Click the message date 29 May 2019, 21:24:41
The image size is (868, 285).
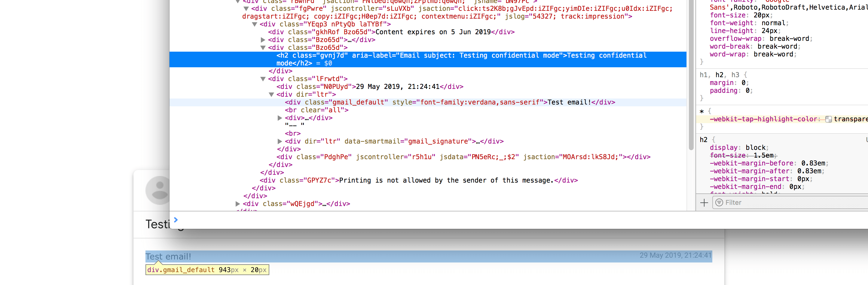(x=676, y=255)
